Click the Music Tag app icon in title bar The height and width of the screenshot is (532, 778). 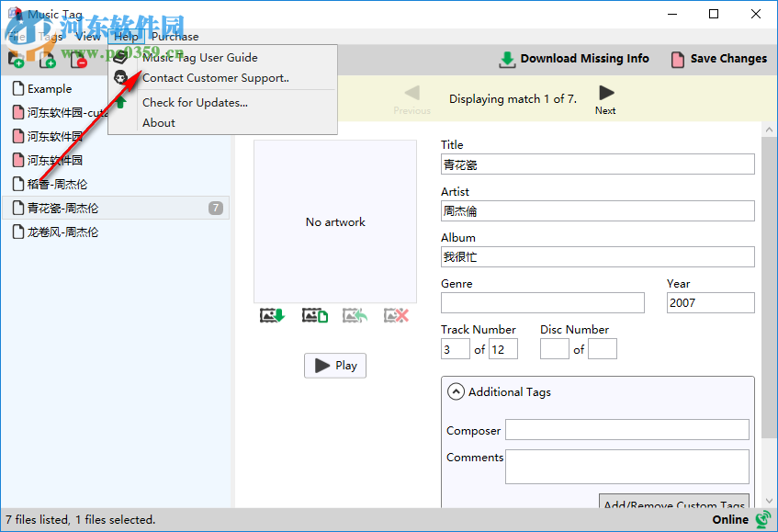click(x=15, y=14)
